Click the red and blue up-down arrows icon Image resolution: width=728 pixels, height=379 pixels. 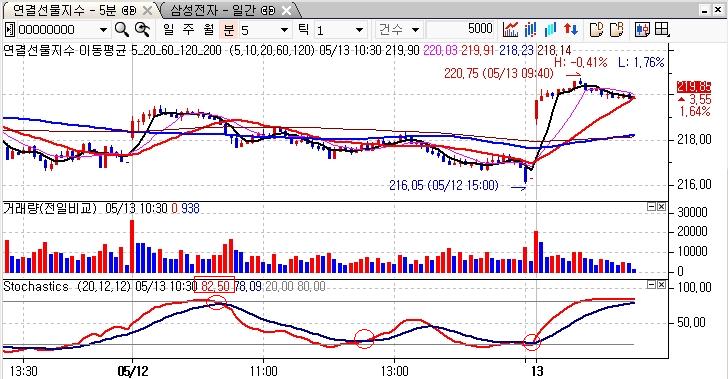tap(571, 29)
